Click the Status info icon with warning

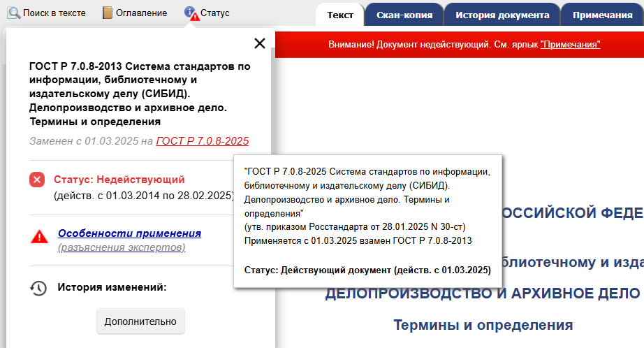pyautogui.click(x=191, y=13)
